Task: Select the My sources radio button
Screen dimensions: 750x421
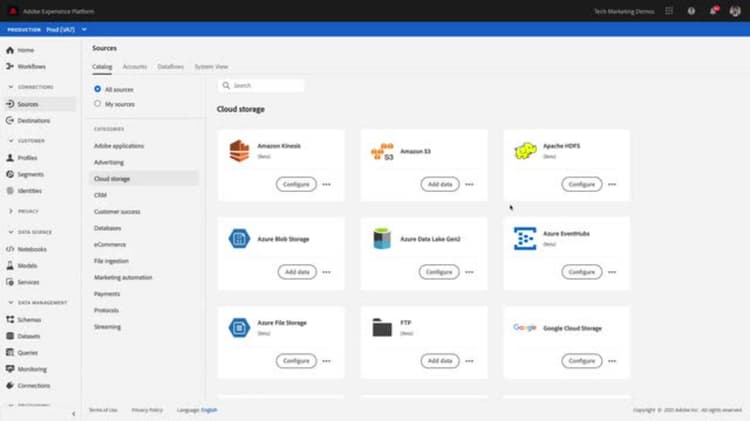Action: (x=98, y=104)
